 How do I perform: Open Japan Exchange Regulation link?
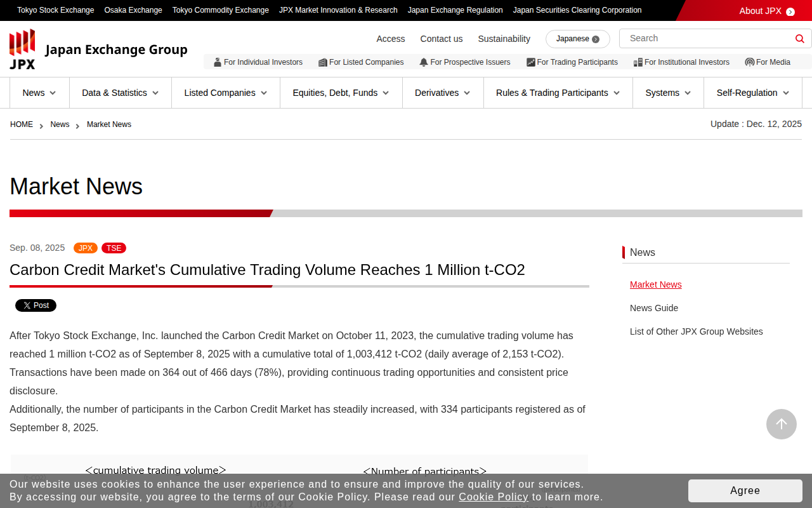[455, 10]
